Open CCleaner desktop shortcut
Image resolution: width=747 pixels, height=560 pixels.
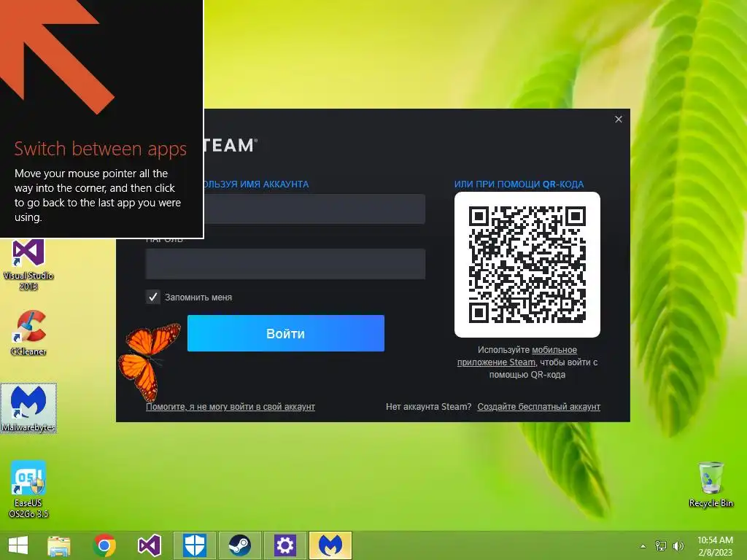[28, 332]
